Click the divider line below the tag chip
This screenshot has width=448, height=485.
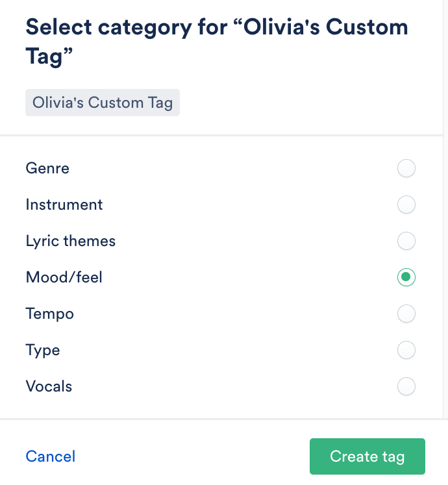[x=224, y=135]
